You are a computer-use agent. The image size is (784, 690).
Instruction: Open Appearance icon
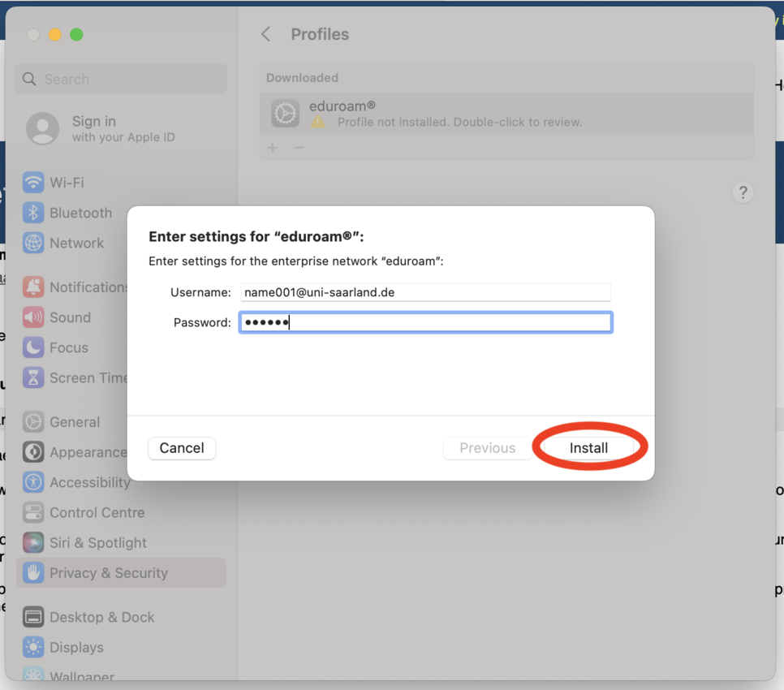33,452
